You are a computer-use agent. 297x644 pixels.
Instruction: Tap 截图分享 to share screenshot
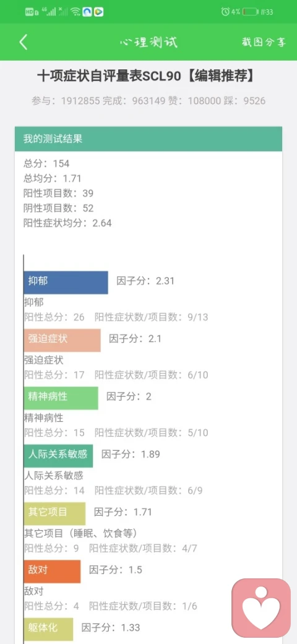click(x=264, y=42)
